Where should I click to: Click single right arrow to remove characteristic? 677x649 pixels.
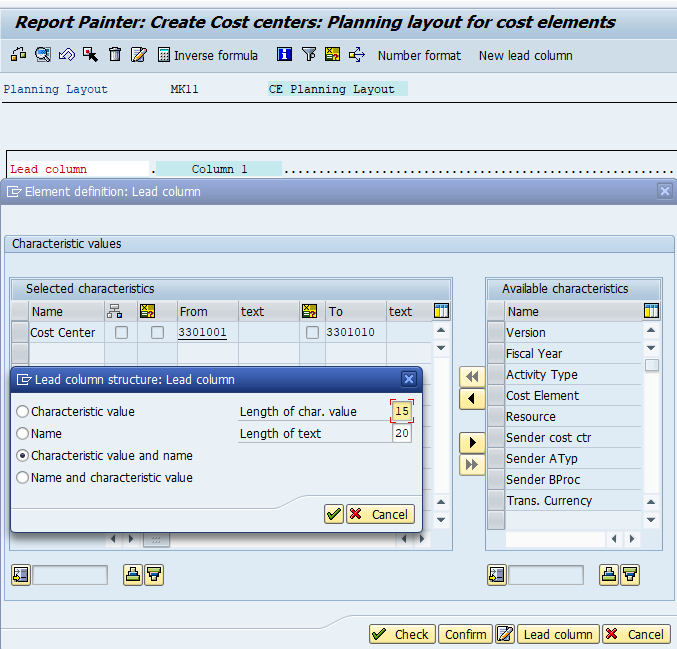pos(470,442)
